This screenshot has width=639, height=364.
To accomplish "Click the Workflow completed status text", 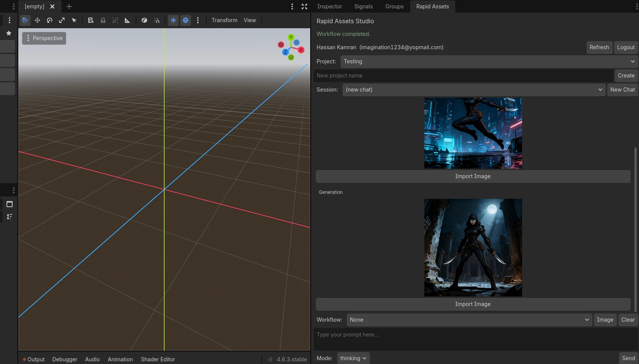I will [343, 34].
